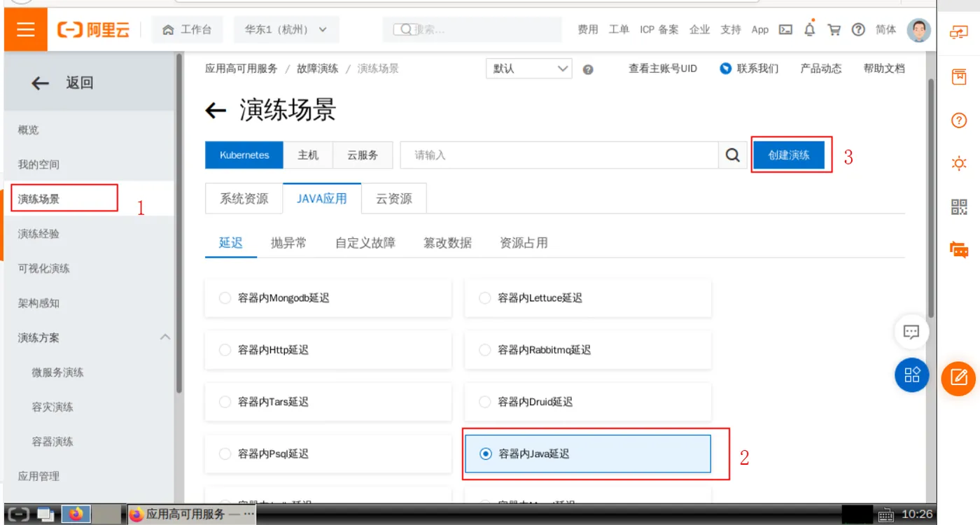Image resolution: width=980 pixels, height=525 pixels.
Task: Click the 创建演练 button
Action: point(789,155)
